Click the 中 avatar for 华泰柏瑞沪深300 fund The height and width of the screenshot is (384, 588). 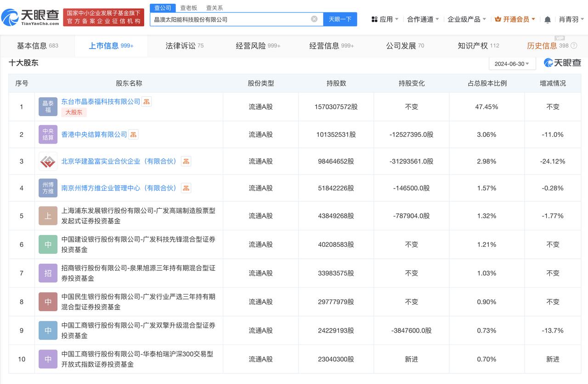(48, 359)
